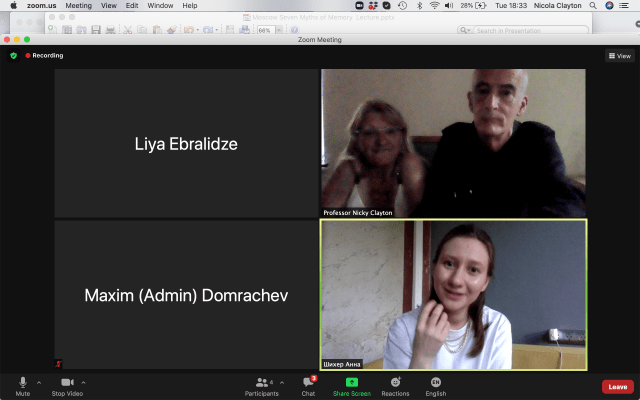The width and height of the screenshot is (640, 400).
Task: Expand the arrow beside Participants
Action: 281,382
